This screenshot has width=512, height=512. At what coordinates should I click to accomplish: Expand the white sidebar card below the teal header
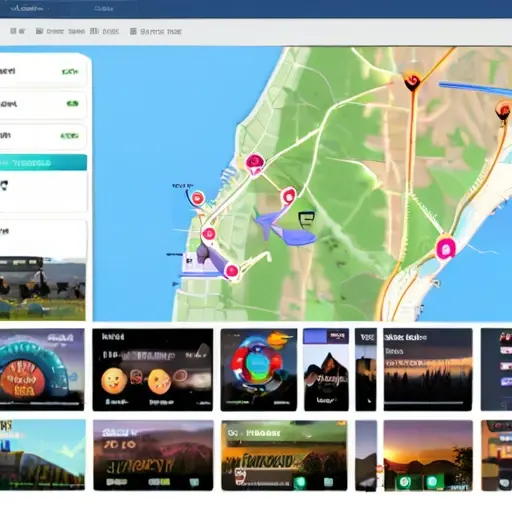[x=43, y=192]
